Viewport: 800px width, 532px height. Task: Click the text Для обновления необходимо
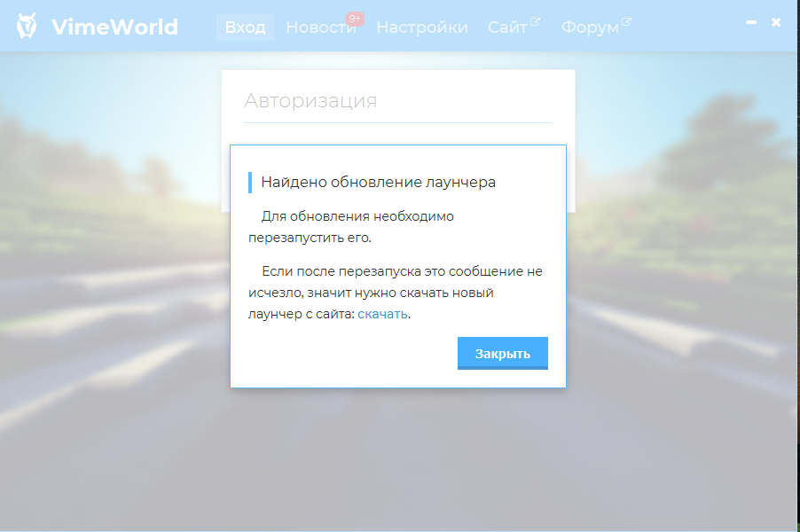(357, 216)
